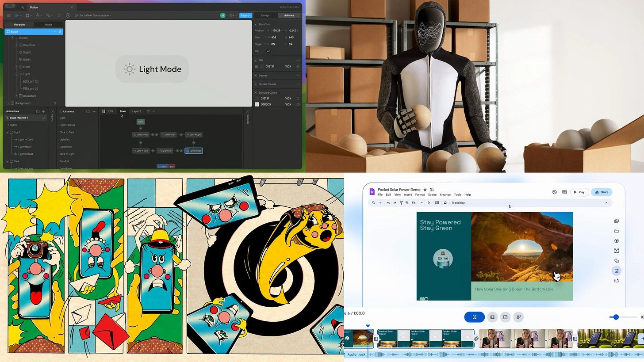Open the record icon in Vids right sidebar
This screenshot has height=362, width=644.
[x=617, y=241]
